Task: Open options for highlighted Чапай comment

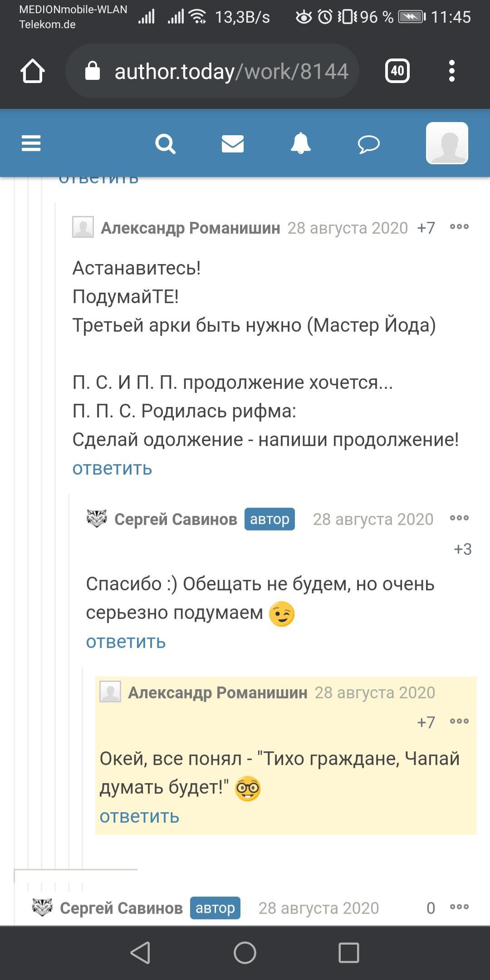Action: [459, 721]
